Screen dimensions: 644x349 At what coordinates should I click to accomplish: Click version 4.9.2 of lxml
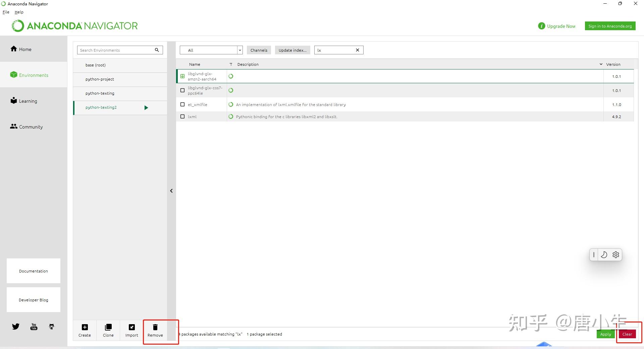[616, 116]
